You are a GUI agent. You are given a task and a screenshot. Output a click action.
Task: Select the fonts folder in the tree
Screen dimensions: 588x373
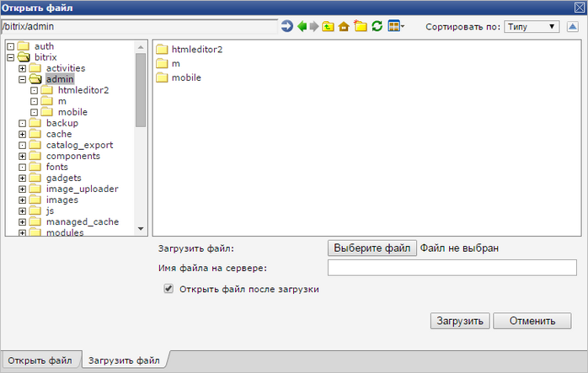pos(57,167)
